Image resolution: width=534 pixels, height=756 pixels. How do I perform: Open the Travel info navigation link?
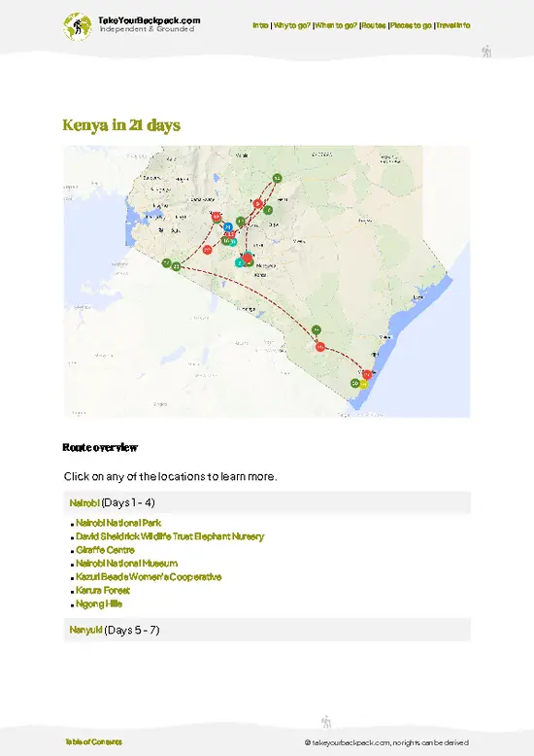(x=453, y=25)
